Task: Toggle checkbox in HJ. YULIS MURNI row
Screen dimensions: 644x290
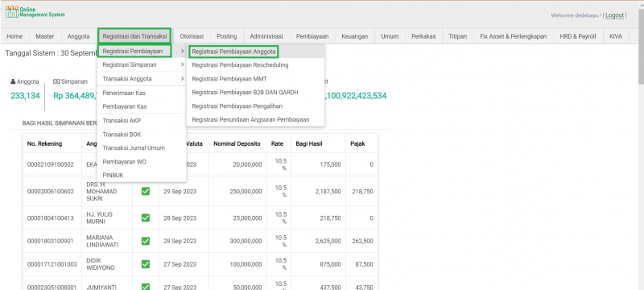Action: pos(146,217)
